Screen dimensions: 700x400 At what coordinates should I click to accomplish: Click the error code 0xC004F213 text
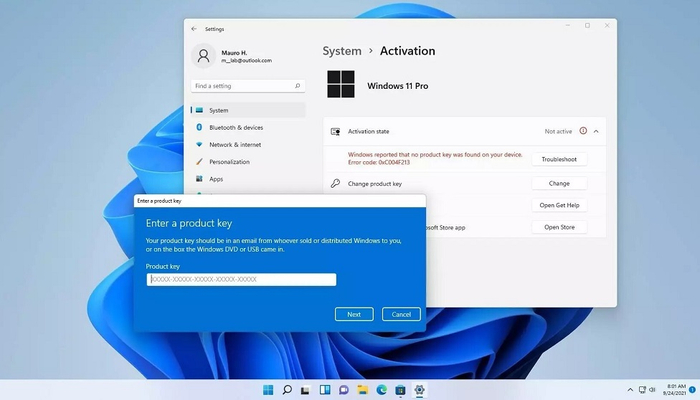[x=379, y=162]
